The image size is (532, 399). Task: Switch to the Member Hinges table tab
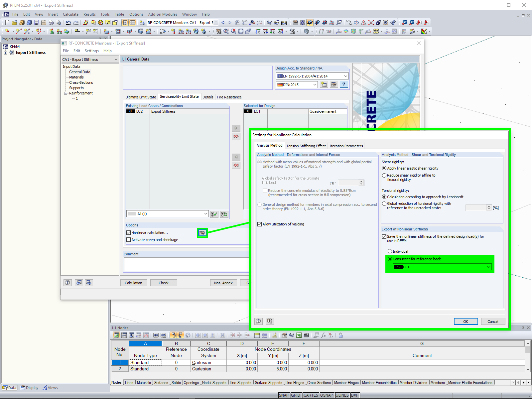[x=346, y=383]
